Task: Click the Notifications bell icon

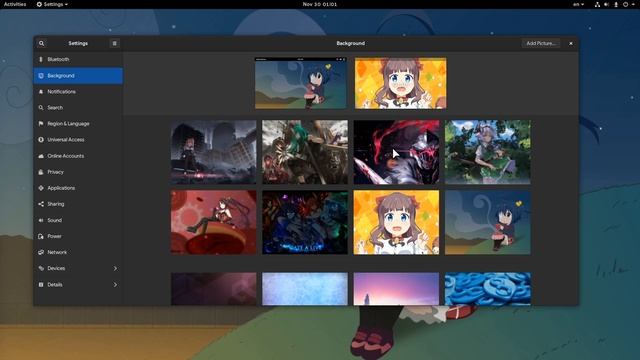Action: coord(41,92)
